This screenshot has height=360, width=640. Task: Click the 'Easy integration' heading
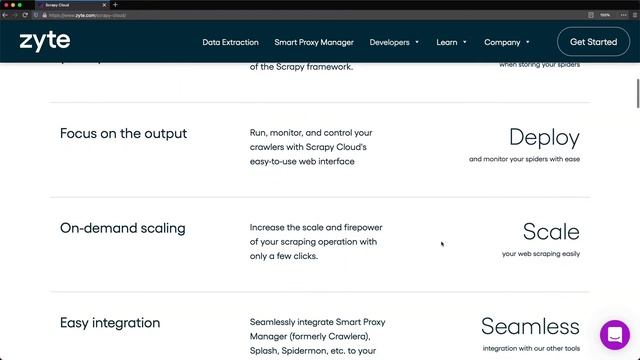pyautogui.click(x=110, y=322)
